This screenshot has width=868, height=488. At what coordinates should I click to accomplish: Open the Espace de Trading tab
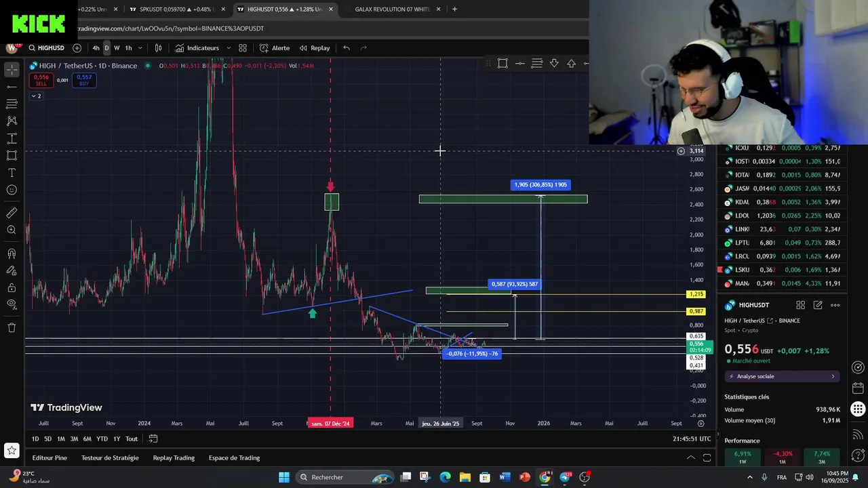(x=234, y=457)
